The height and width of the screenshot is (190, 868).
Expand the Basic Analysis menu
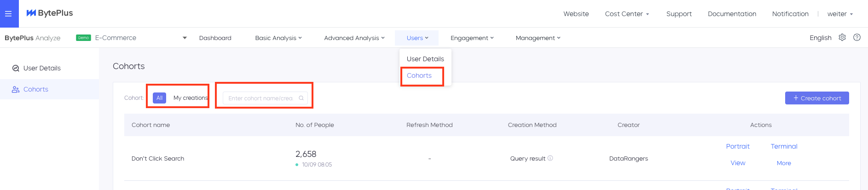point(278,38)
